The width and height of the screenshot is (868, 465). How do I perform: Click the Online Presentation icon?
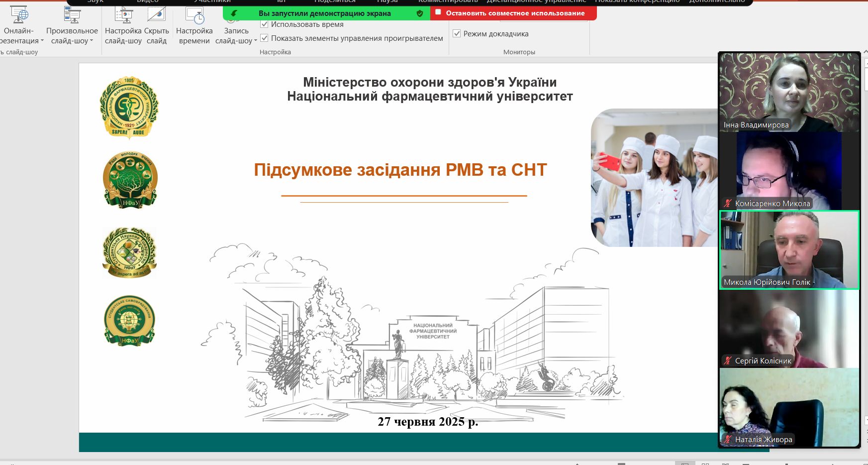19,14
